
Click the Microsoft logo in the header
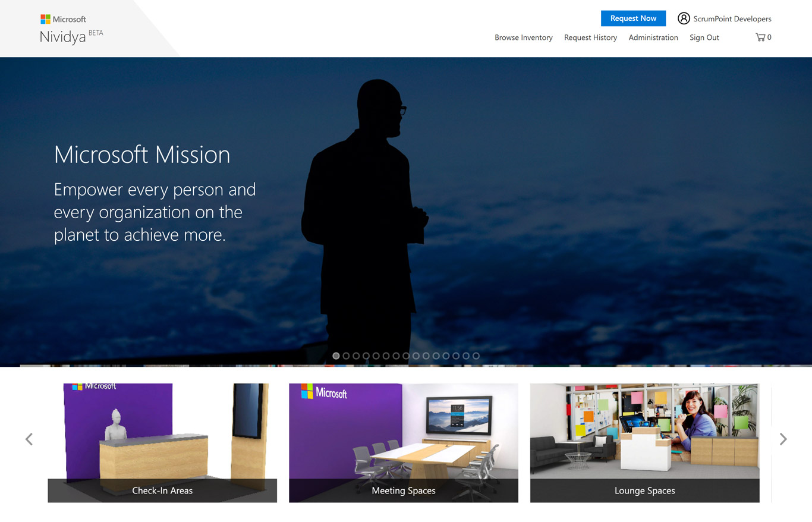tap(63, 19)
